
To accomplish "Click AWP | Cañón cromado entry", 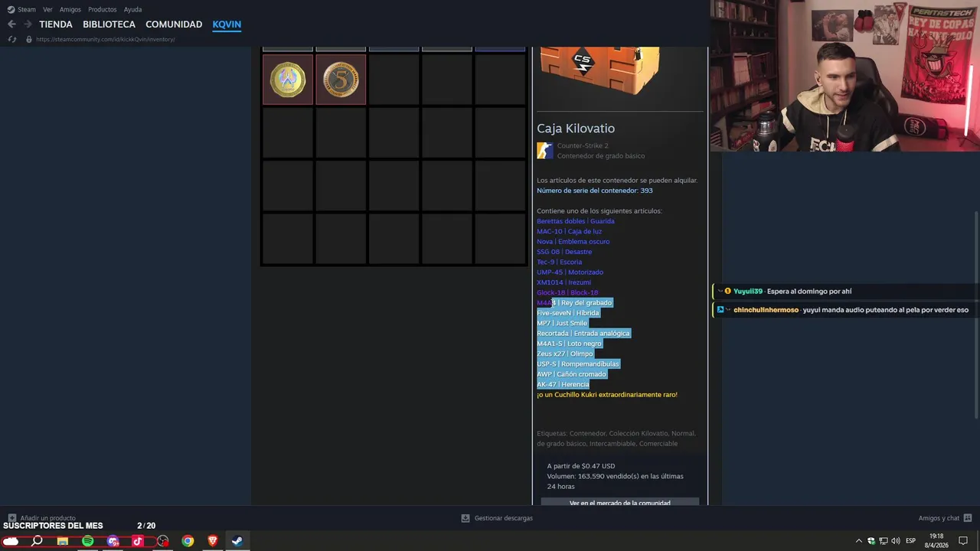I will click(571, 374).
